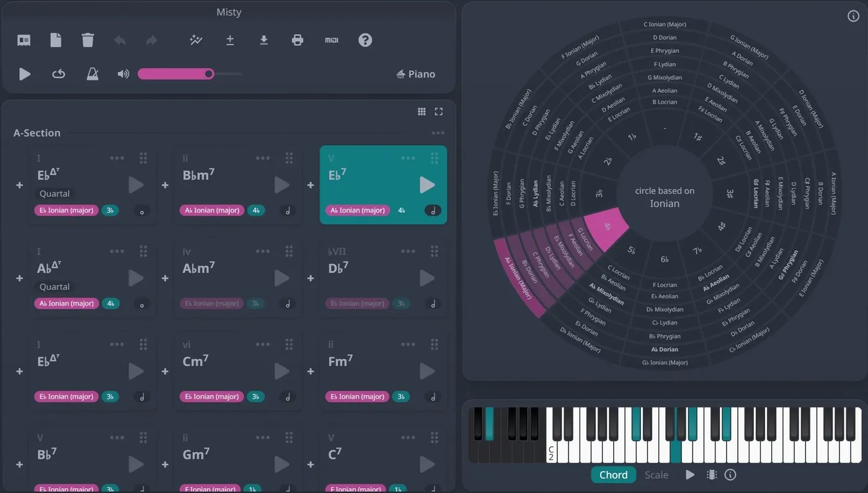Click the delete trash can icon

[88, 40]
